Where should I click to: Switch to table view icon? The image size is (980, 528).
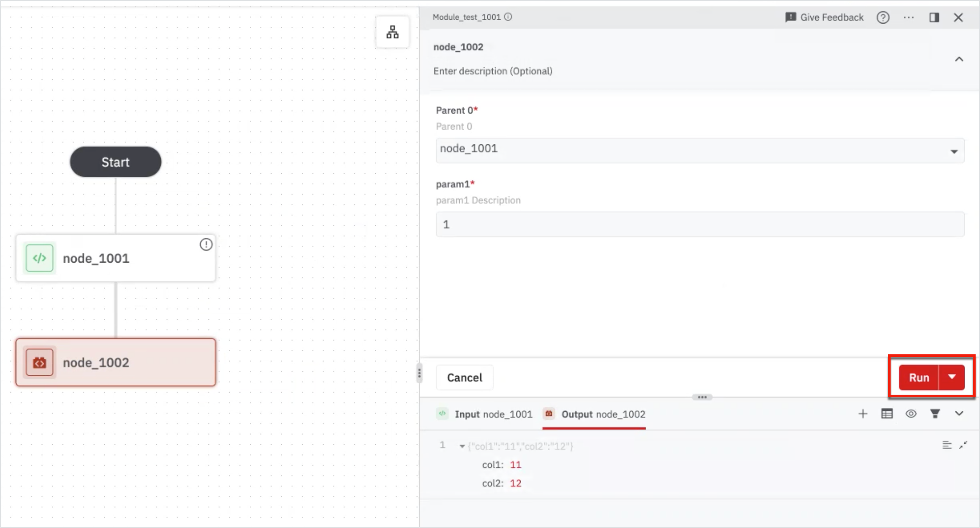pyautogui.click(x=887, y=414)
